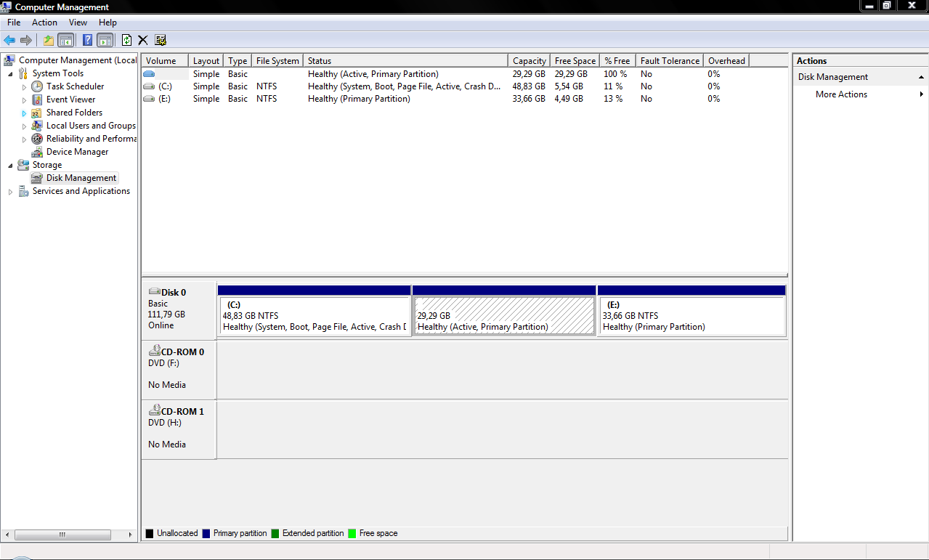Screen dimensions: 929x560
Task: Click the blue Help question mark icon
Action: tap(87, 41)
